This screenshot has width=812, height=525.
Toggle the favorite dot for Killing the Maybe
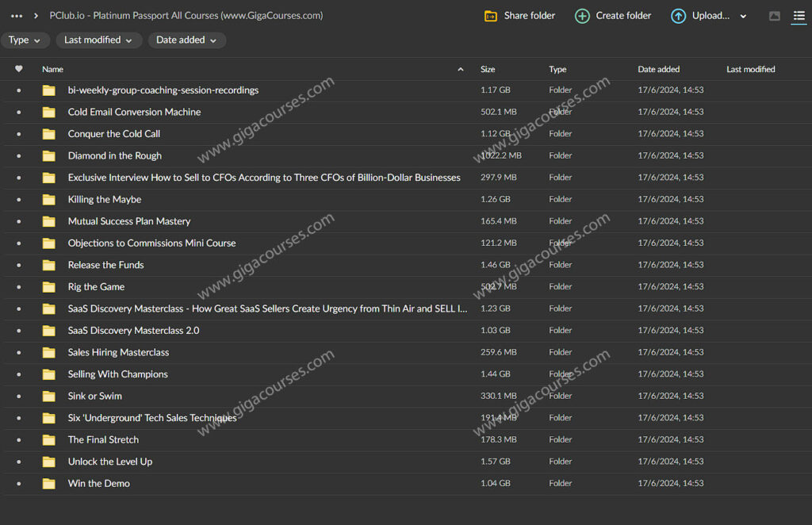[19, 200]
